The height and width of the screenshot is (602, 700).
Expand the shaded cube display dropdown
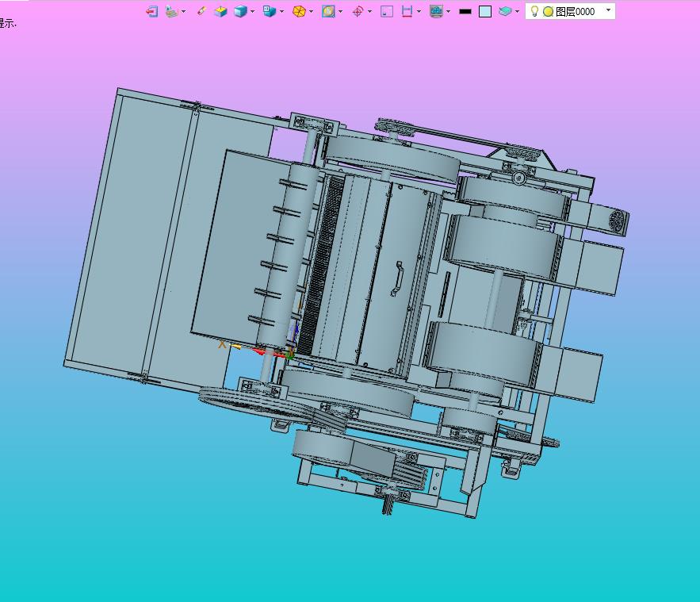(253, 12)
